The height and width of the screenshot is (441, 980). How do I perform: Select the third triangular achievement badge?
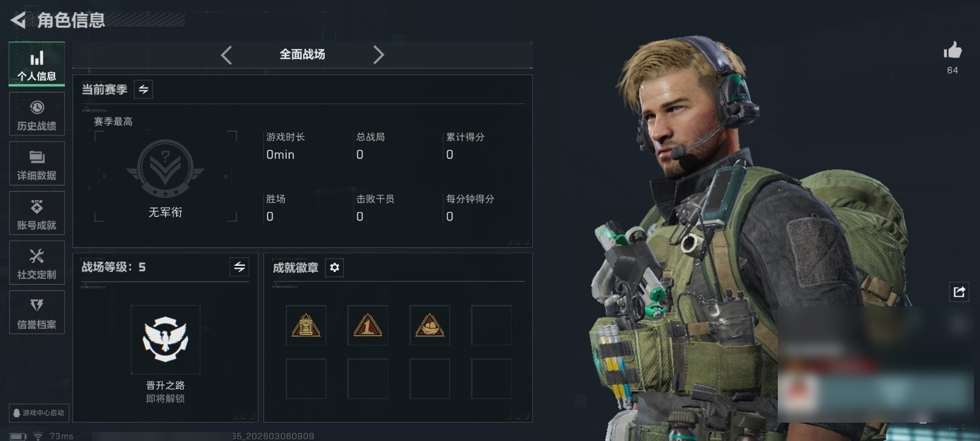coord(429,325)
